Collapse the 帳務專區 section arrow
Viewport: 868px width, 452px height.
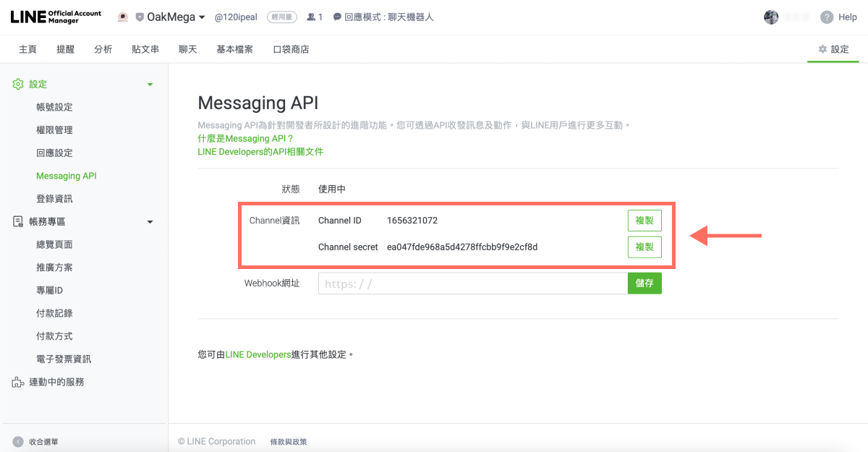[x=150, y=222]
